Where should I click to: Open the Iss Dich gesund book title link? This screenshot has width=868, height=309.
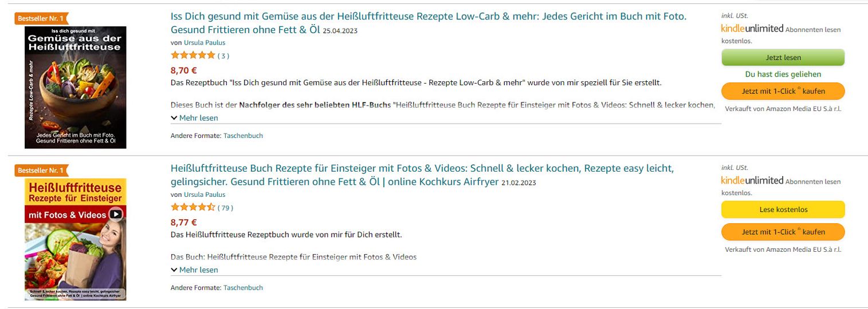pos(428,17)
